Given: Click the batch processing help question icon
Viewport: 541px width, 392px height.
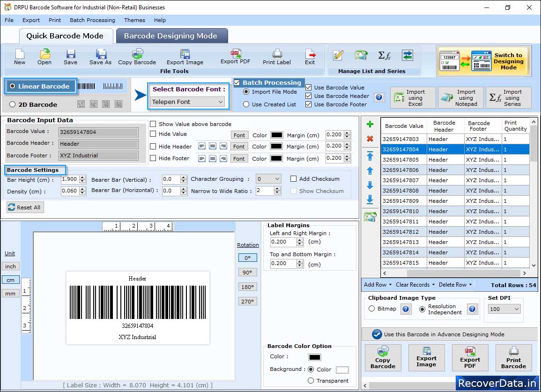Looking at the screenshot, I should coord(379,97).
